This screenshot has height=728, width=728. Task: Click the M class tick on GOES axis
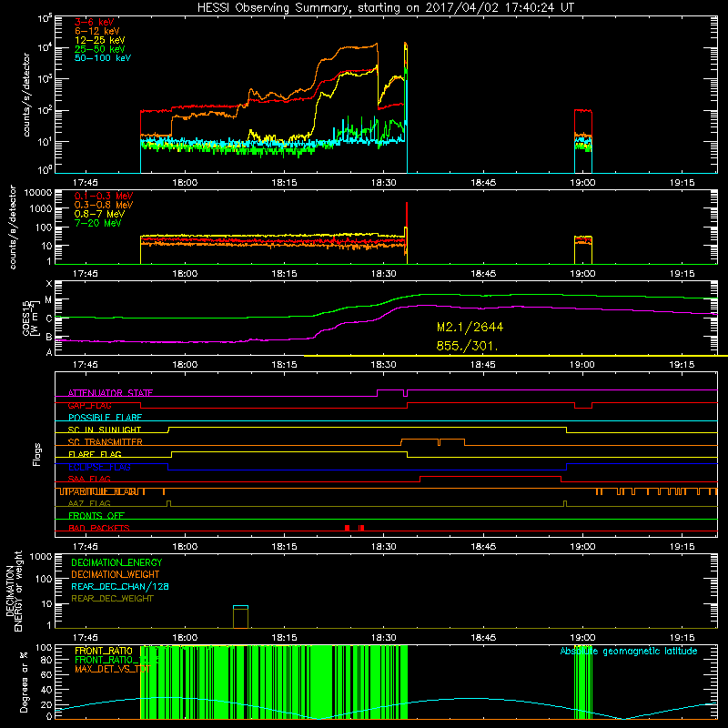[48, 300]
